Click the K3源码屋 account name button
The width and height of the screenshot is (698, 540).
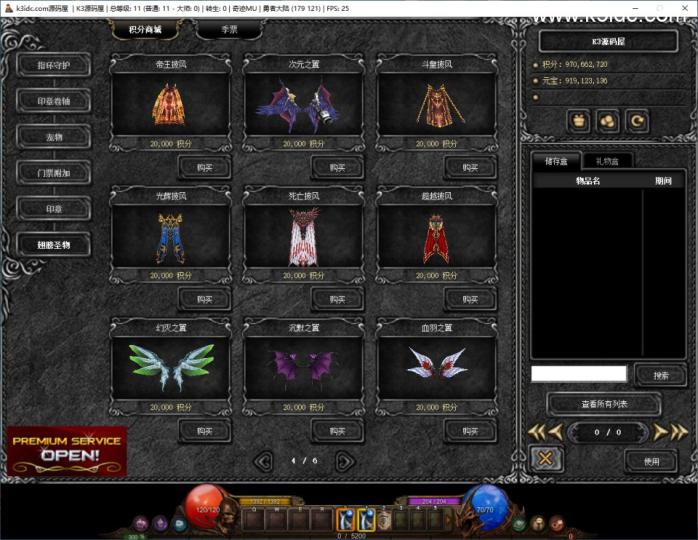(x=609, y=41)
